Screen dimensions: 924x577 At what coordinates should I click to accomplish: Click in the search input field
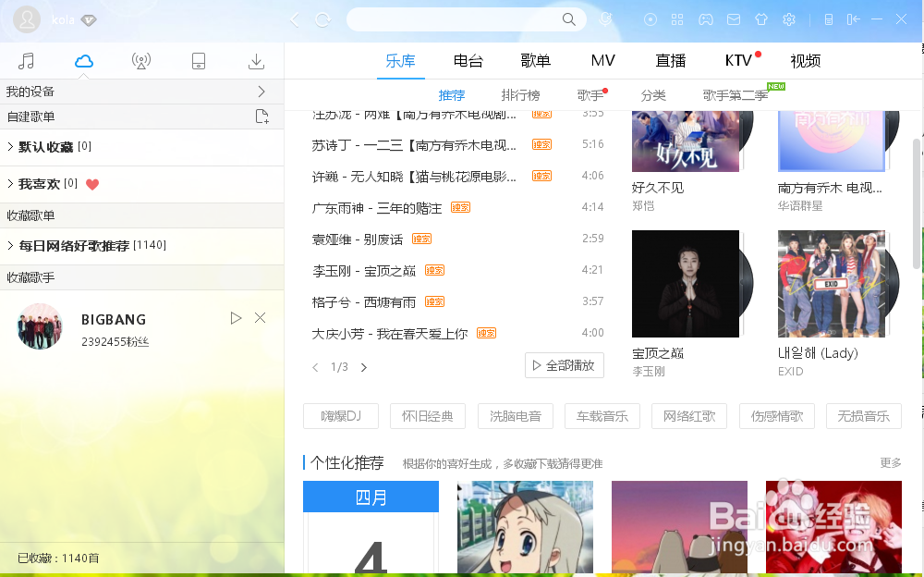(454, 19)
